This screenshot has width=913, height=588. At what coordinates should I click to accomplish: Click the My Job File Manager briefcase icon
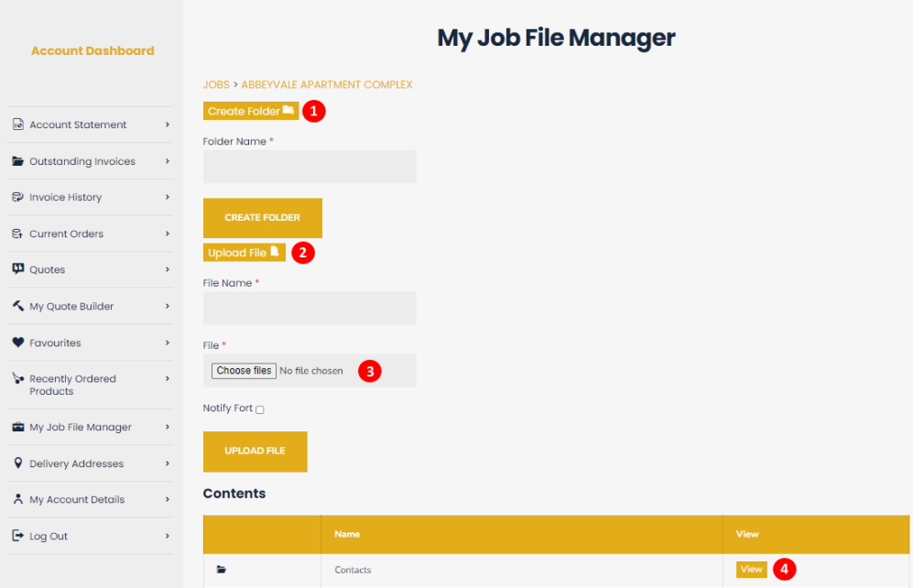pos(16,427)
